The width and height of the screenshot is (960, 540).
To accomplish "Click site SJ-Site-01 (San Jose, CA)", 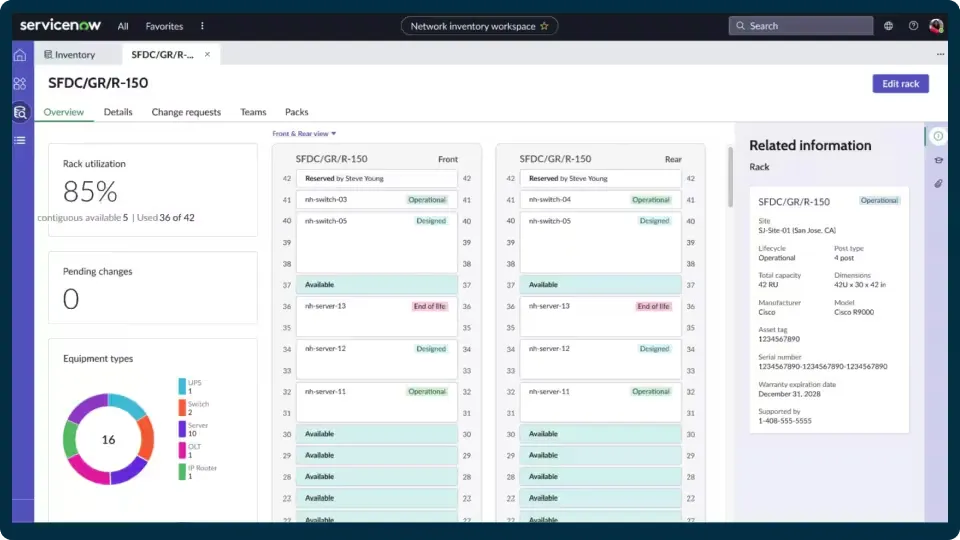I will pos(797,230).
